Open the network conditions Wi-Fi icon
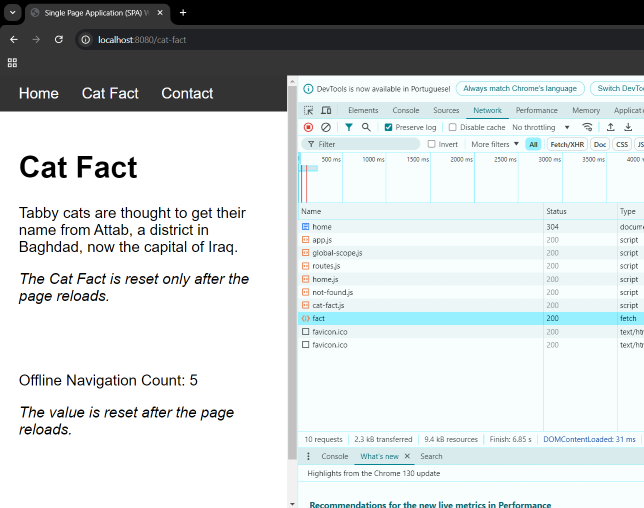Image resolution: width=644 pixels, height=508 pixels. [x=587, y=127]
